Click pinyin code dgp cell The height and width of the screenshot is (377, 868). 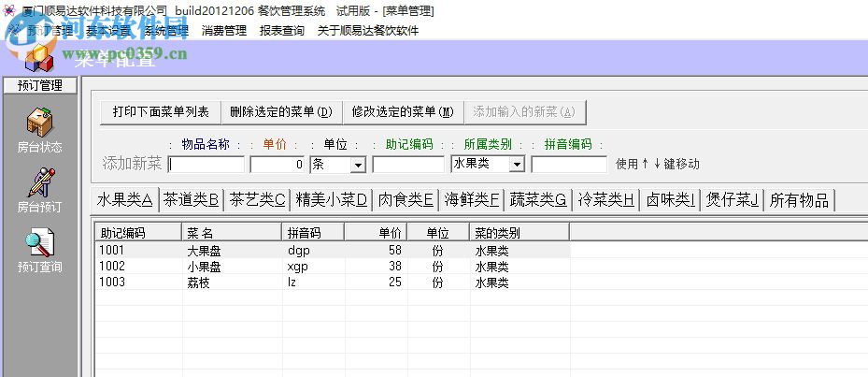(298, 251)
